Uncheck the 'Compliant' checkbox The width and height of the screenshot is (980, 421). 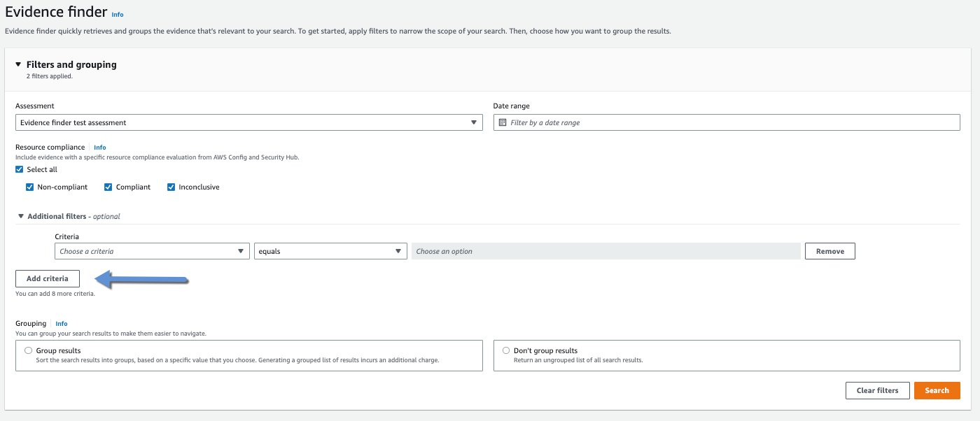108,187
